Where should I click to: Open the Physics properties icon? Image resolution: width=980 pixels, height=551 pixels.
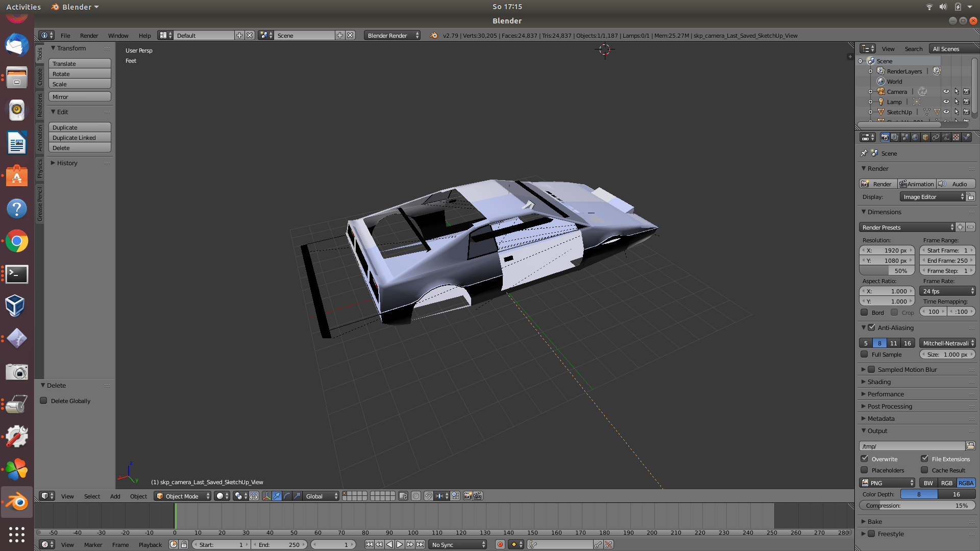click(966, 138)
